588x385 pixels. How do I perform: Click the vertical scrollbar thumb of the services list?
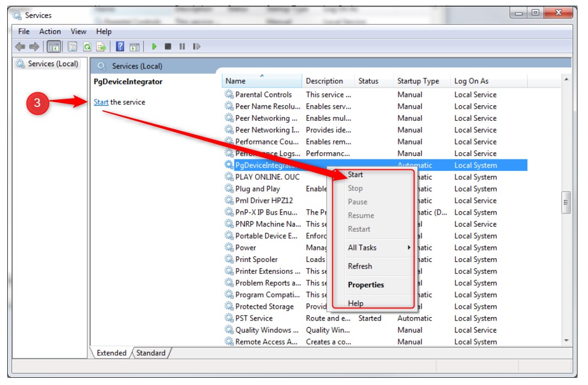(x=565, y=202)
